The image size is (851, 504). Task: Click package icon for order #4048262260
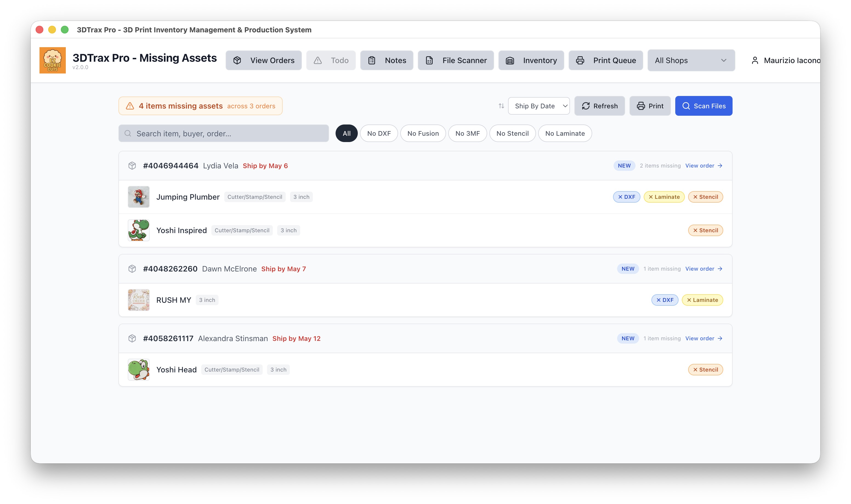[132, 269]
